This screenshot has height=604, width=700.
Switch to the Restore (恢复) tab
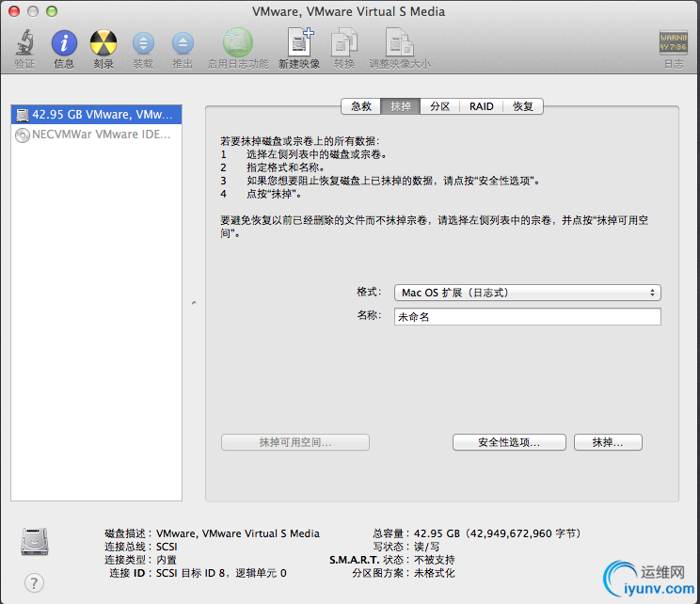523,106
